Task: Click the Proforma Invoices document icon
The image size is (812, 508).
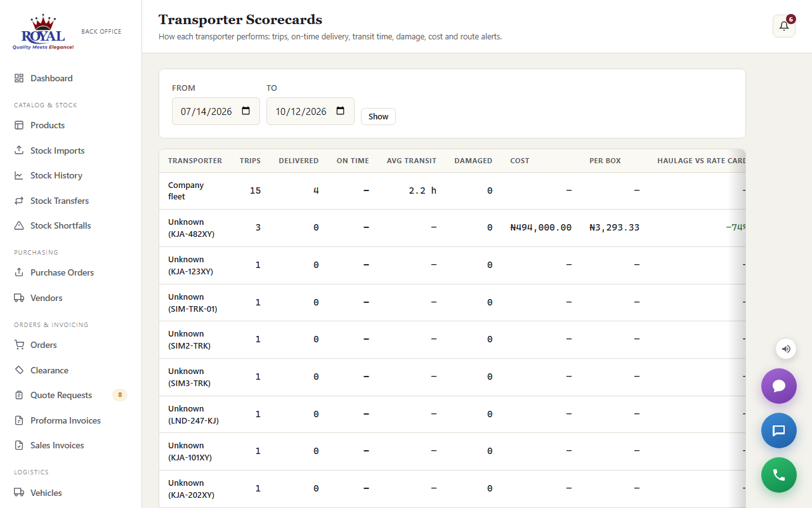Action: pyautogui.click(x=19, y=420)
